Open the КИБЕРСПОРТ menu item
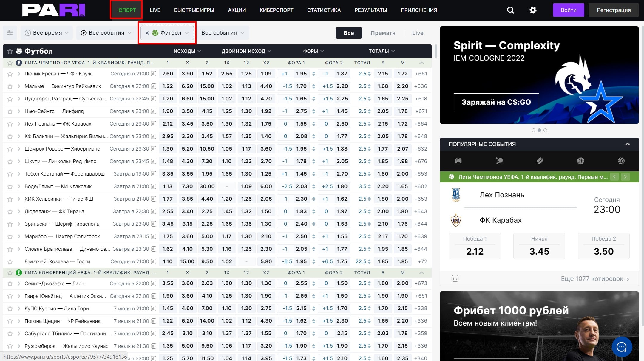The image size is (644, 361). [x=276, y=10]
